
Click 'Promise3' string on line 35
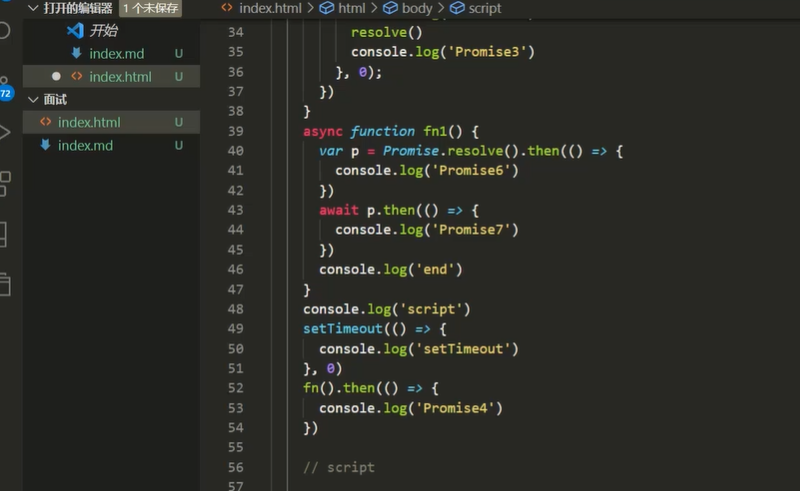487,52
